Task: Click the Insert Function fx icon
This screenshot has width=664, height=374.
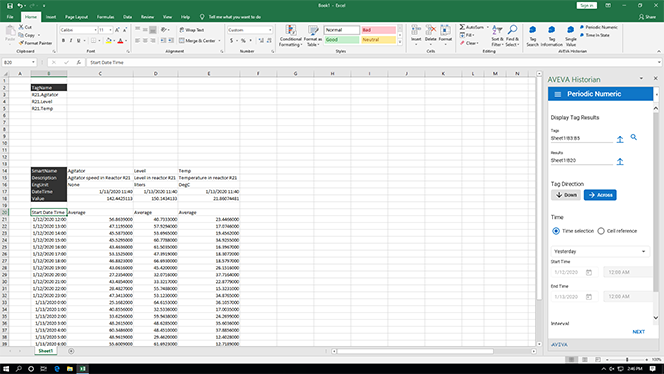Action: pos(79,62)
